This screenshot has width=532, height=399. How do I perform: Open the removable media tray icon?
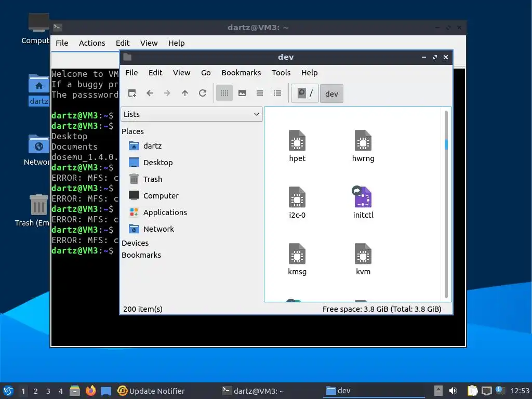pos(438,391)
